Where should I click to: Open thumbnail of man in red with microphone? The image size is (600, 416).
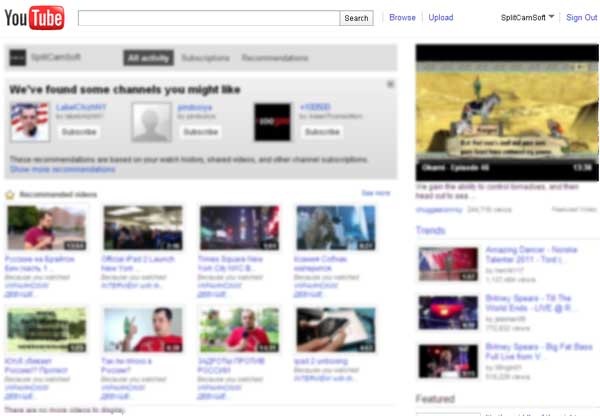click(240, 330)
